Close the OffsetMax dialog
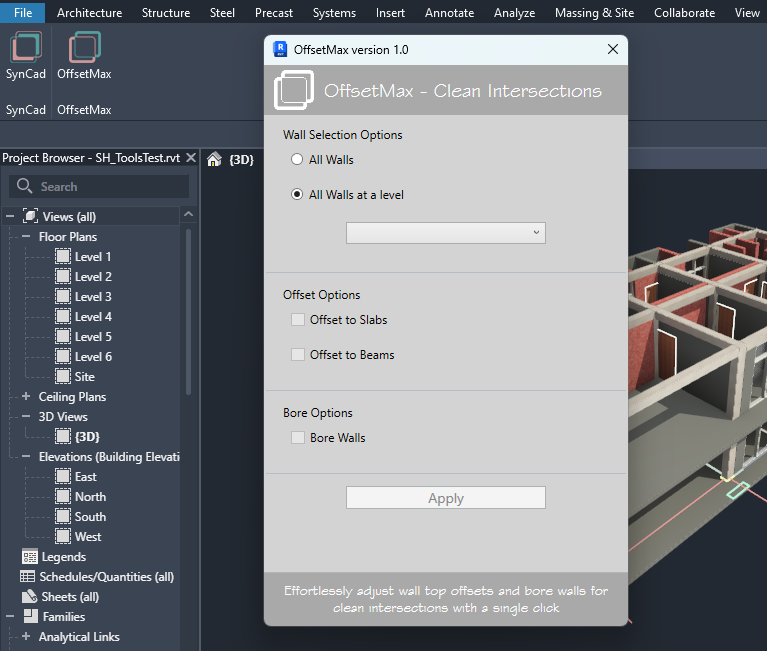 [x=612, y=49]
